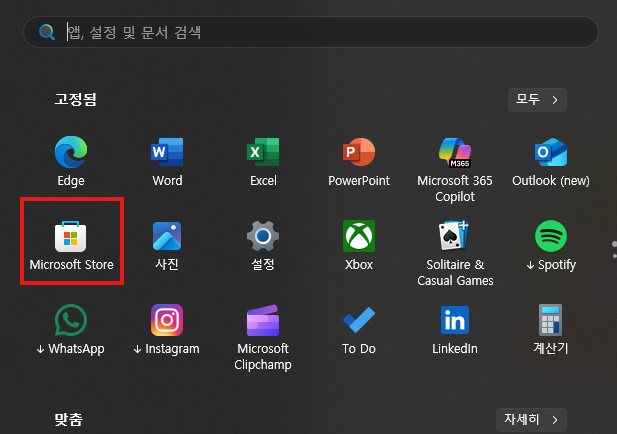Open the 계산기 (Calculator) app
617x434 pixels.
tap(551, 330)
